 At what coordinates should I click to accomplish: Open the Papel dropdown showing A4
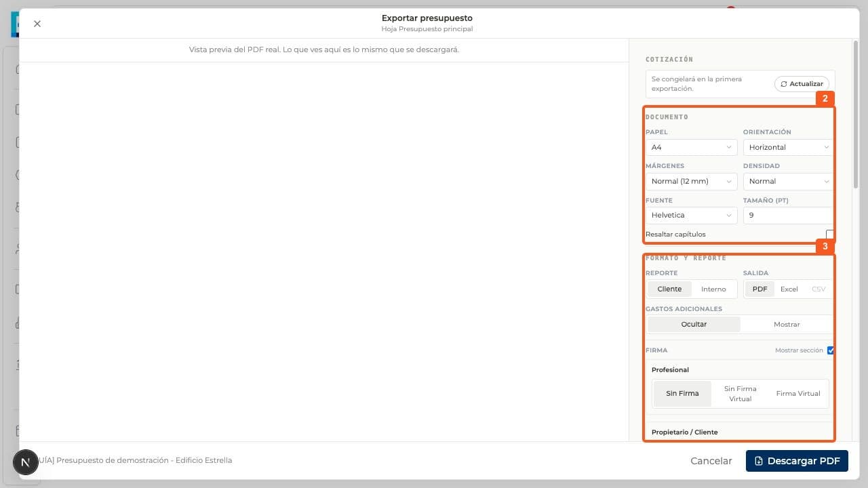691,147
